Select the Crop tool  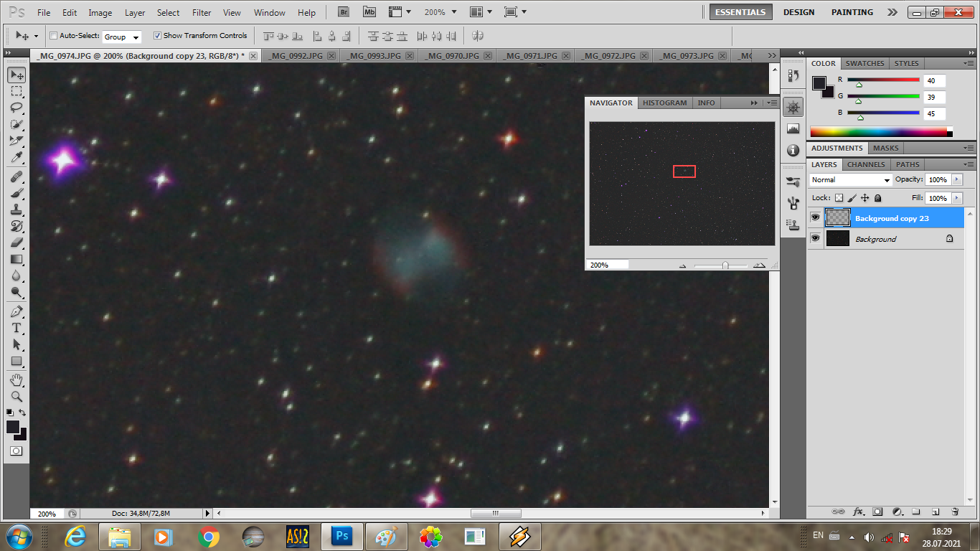coord(17,141)
